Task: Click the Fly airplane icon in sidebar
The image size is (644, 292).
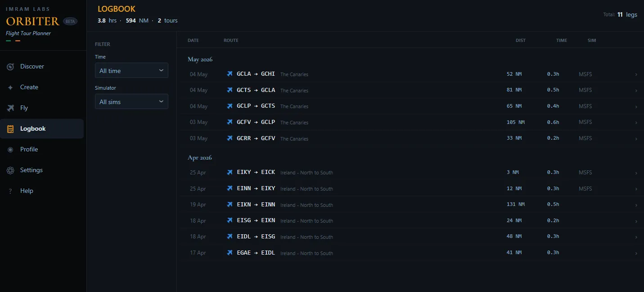Action: pyautogui.click(x=10, y=108)
